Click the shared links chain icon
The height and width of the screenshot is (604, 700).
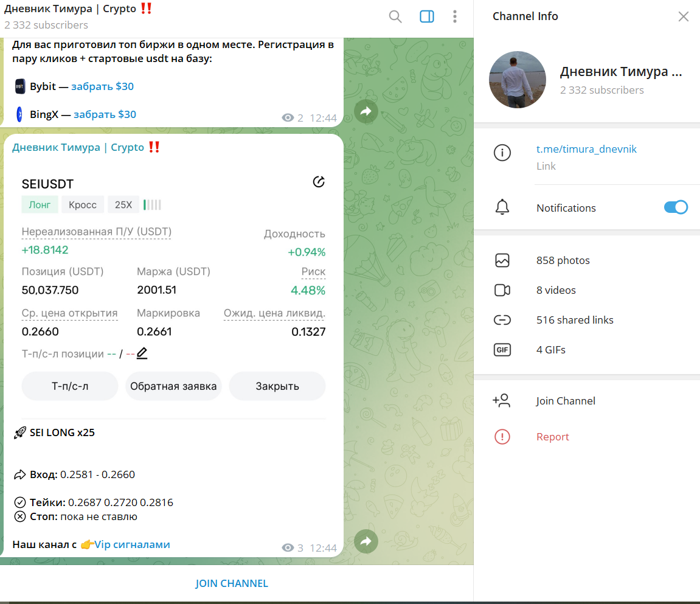tap(502, 320)
